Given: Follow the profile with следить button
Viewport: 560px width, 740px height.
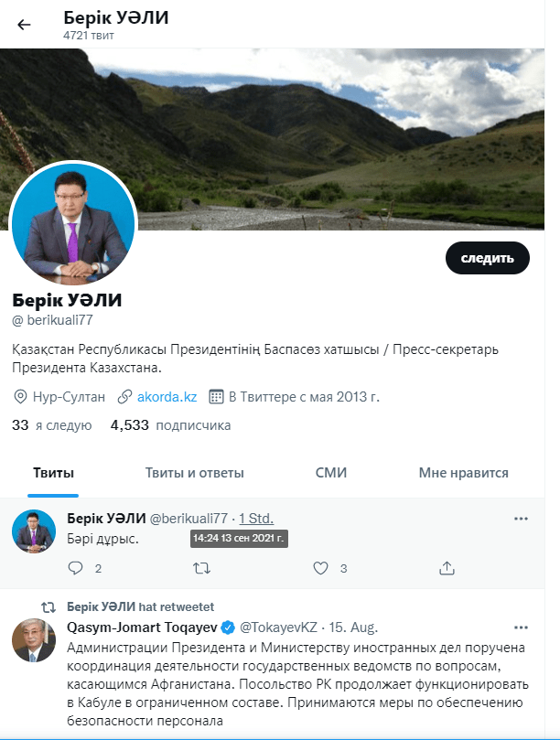Looking at the screenshot, I should tap(488, 258).
